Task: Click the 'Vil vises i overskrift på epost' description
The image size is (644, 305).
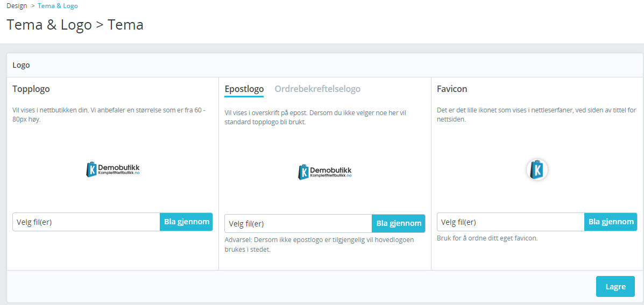Action: pyautogui.click(x=315, y=117)
